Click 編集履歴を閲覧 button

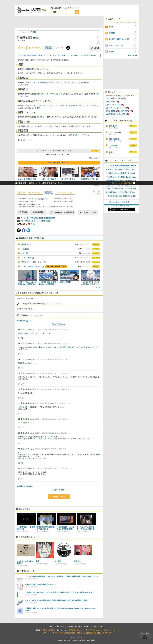[38, 212]
